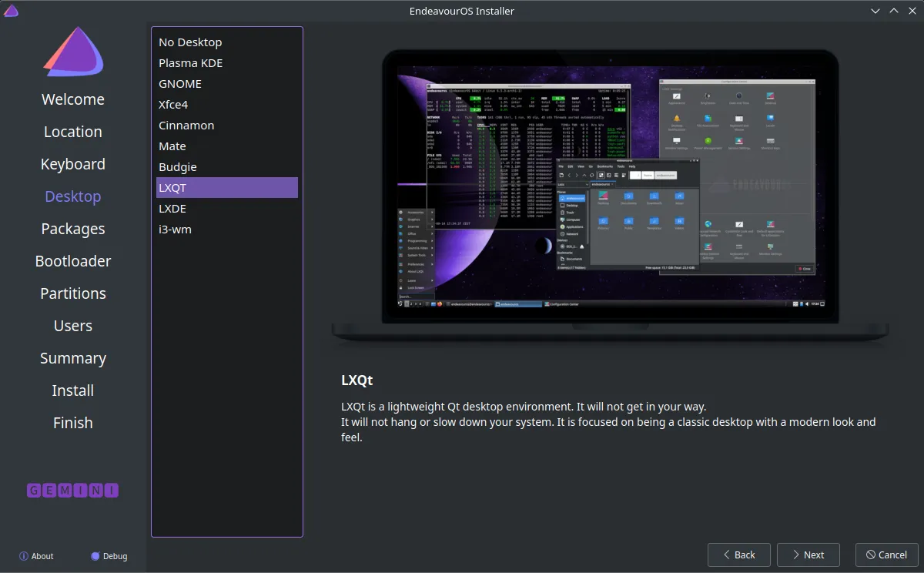Screen dimensions: 924x573
Task: Open the Partitions step in the sidebar
Action: click(73, 293)
